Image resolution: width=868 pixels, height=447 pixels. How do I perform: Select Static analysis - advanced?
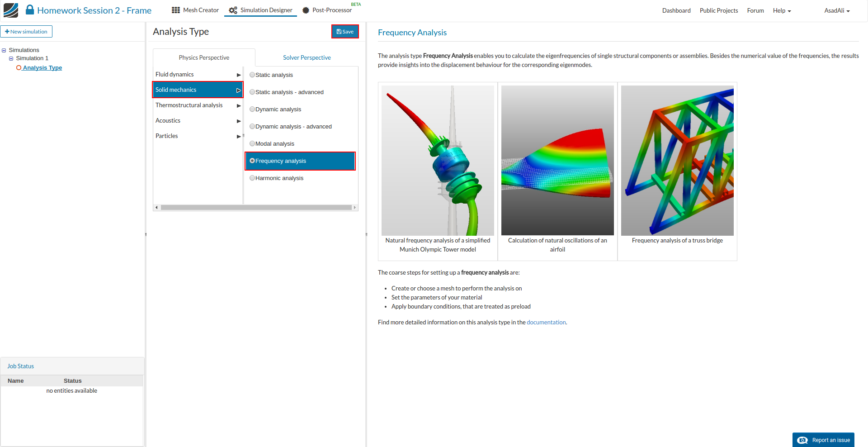[252, 92]
